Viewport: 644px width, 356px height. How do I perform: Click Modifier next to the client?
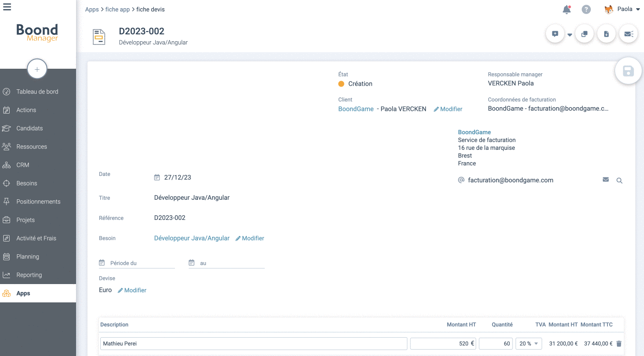click(x=448, y=109)
